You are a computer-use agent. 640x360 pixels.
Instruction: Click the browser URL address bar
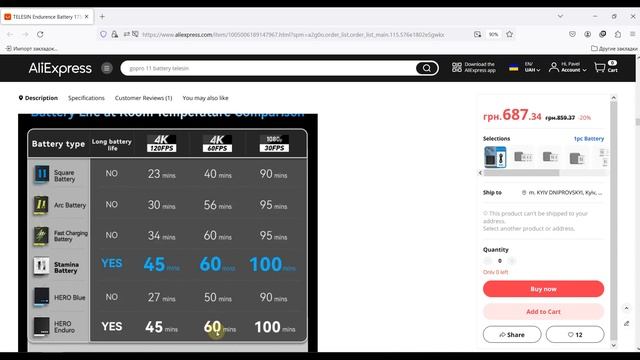tap(293, 35)
